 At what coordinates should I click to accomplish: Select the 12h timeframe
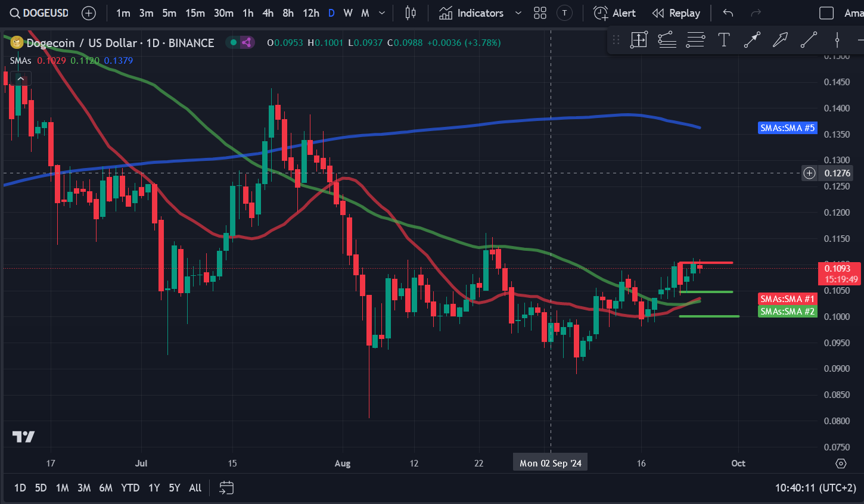[310, 13]
